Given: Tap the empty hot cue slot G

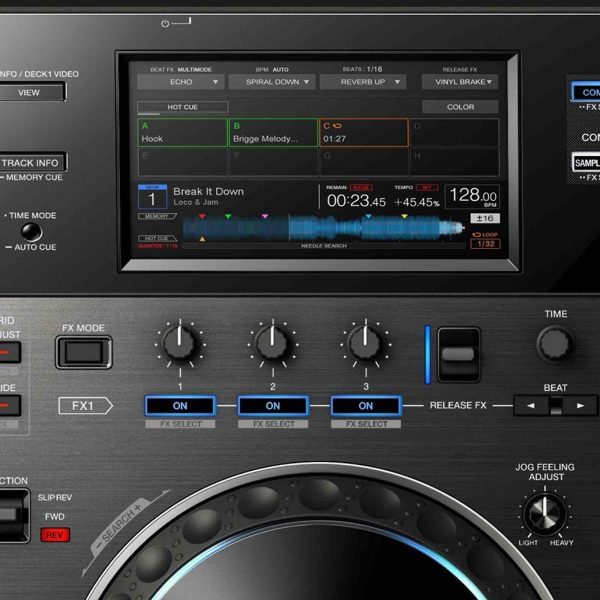Looking at the screenshot, I should pyautogui.click(x=364, y=162).
